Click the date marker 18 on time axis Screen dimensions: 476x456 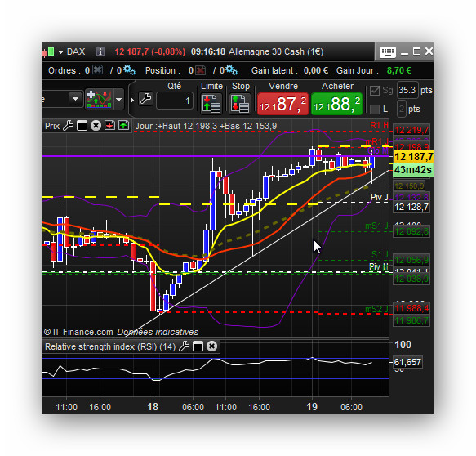pos(153,406)
